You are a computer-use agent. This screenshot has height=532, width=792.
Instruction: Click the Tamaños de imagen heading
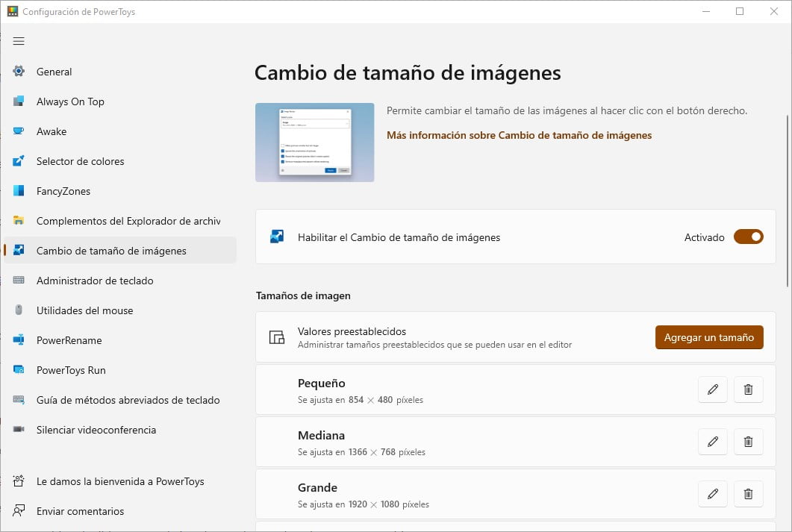pos(303,295)
